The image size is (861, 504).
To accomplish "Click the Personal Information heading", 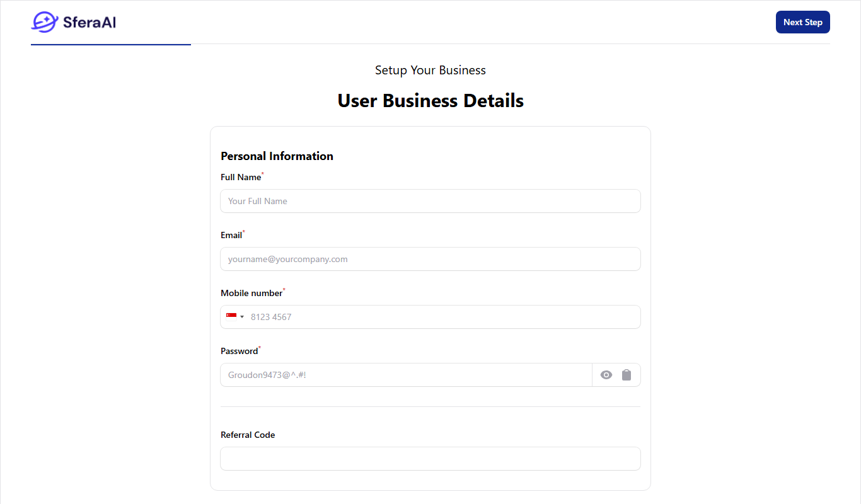I will coord(277,156).
